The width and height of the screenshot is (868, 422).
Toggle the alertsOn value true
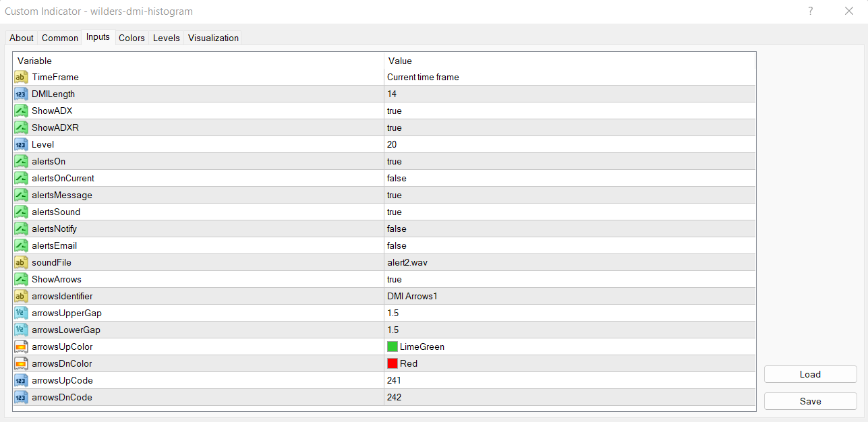click(x=395, y=162)
